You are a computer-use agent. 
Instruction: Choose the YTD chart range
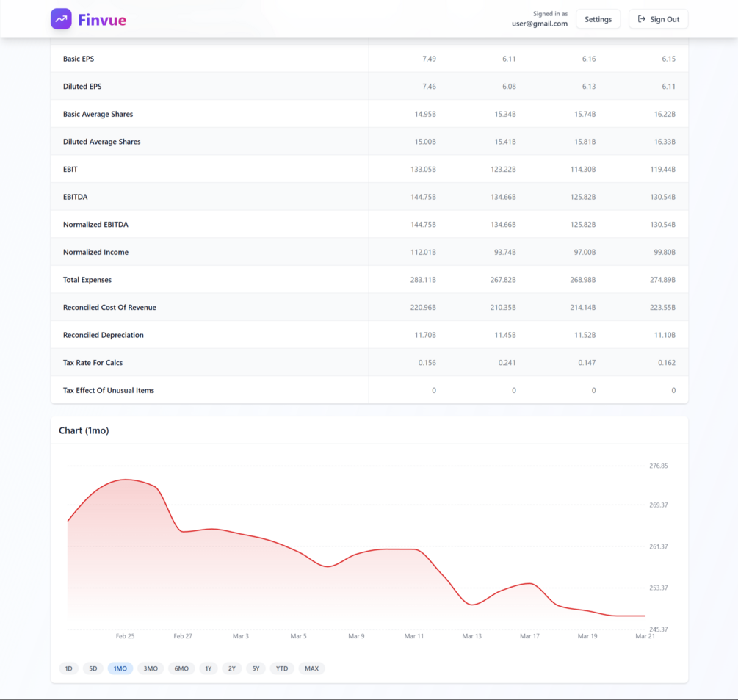tap(282, 668)
